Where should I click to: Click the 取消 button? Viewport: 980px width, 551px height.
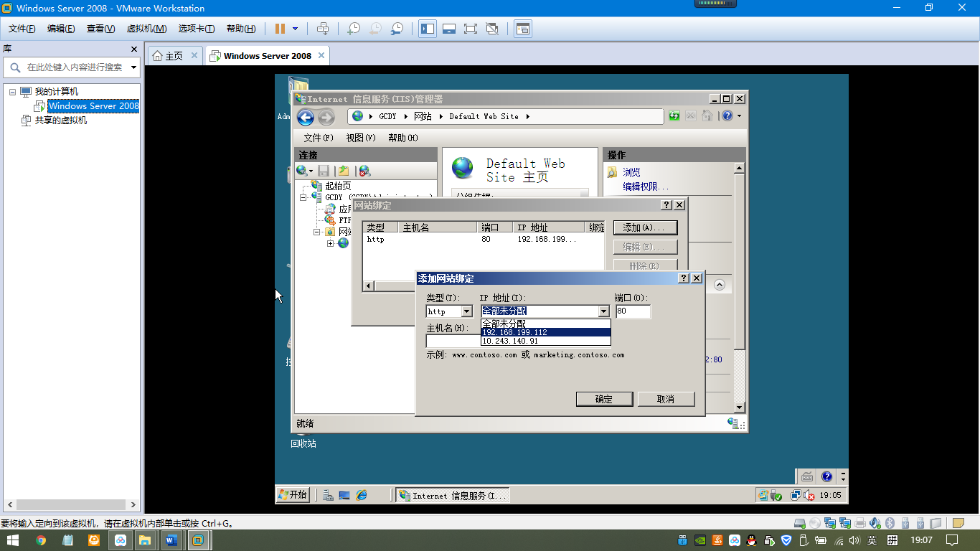click(666, 399)
